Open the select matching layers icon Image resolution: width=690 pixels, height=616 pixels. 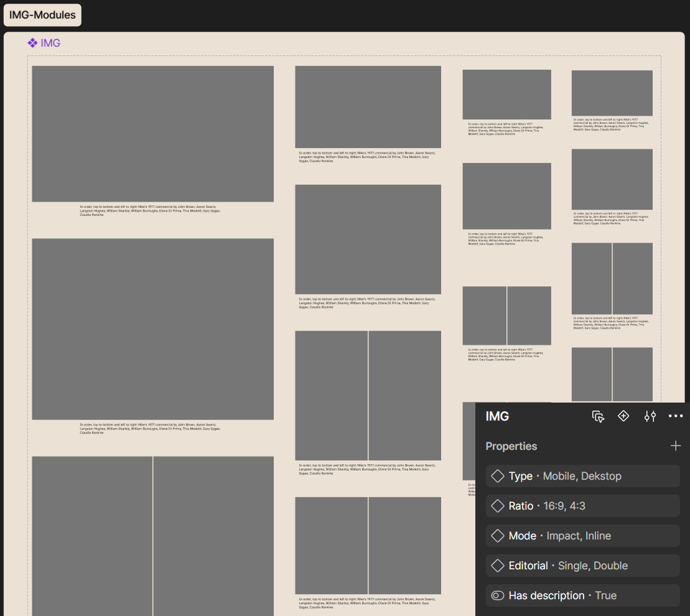598,416
